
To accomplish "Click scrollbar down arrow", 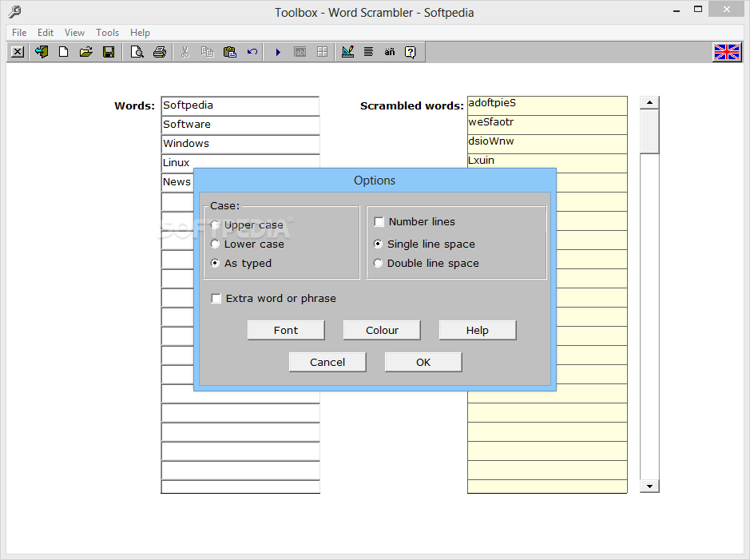I will point(649,487).
